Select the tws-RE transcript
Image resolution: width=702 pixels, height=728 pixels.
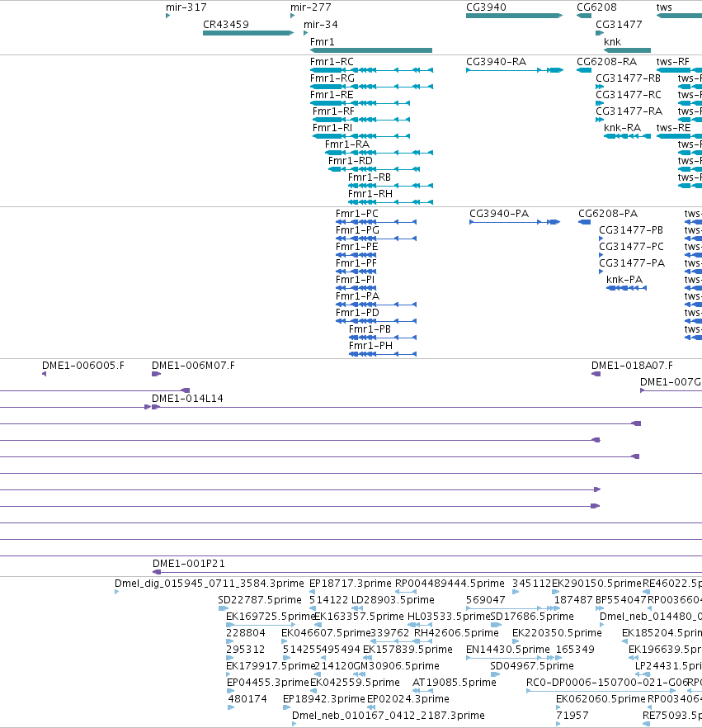679,136
